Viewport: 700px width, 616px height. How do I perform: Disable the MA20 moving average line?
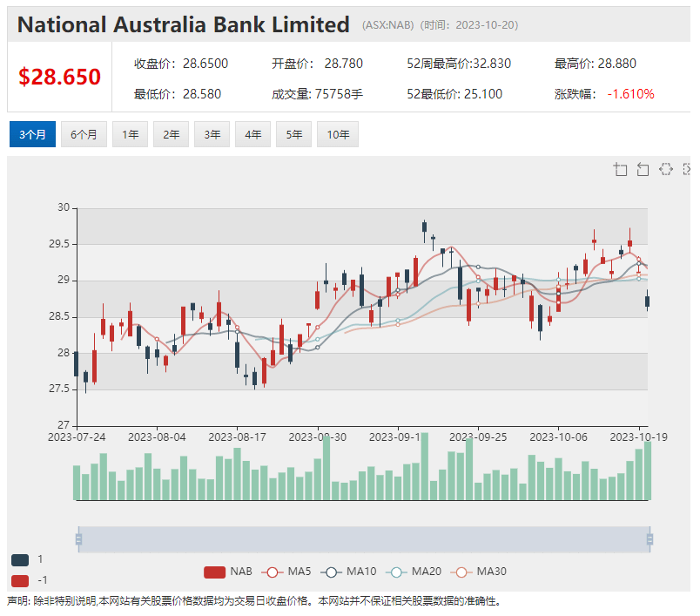coord(414,572)
